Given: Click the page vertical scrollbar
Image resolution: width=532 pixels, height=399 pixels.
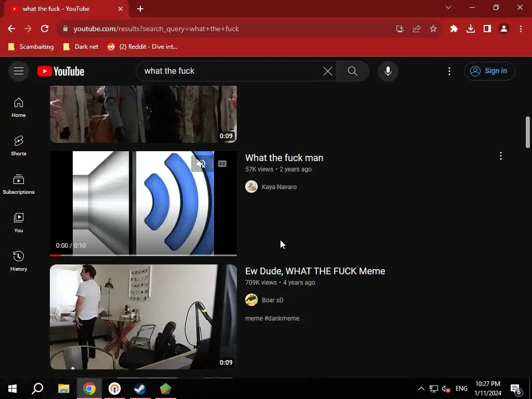Looking at the screenshot, I should (528, 132).
